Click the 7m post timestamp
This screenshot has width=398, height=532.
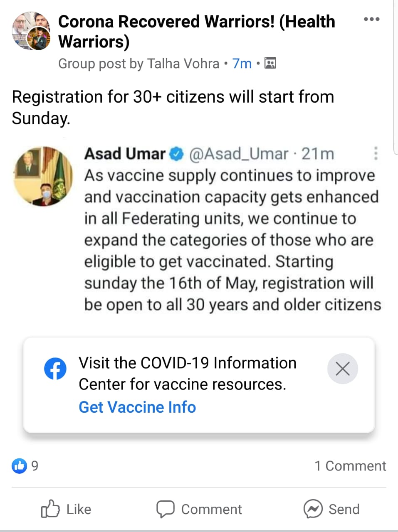(x=242, y=64)
